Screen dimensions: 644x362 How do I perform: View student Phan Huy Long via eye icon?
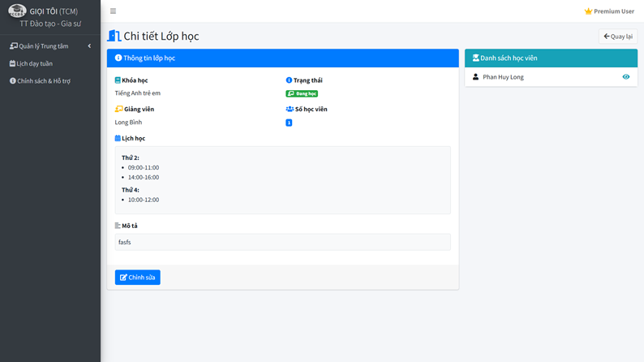coord(625,77)
